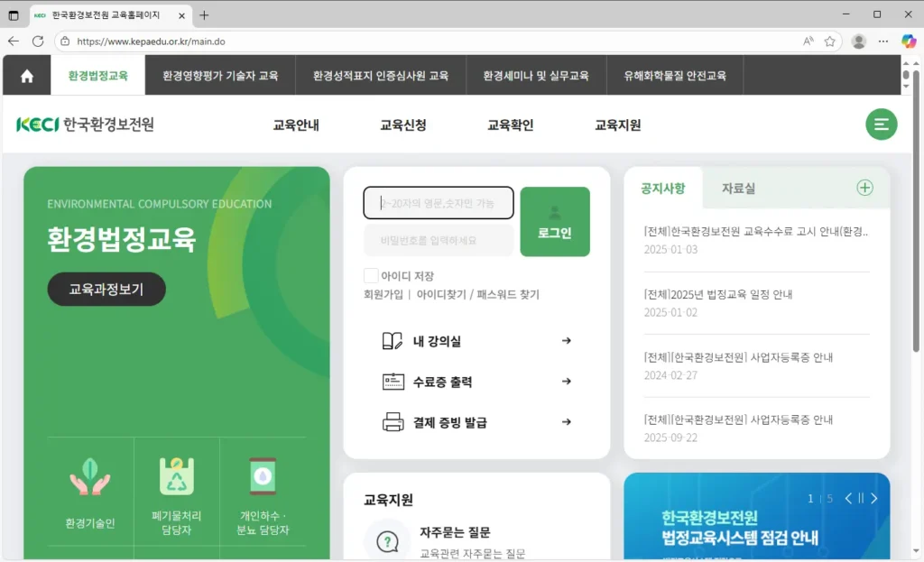Open the green hamburger menu
The width and height of the screenshot is (924, 562).
pos(882,124)
